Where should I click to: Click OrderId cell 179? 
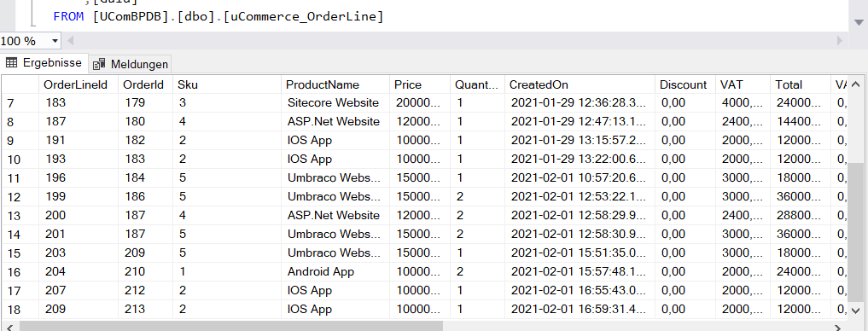(x=146, y=103)
